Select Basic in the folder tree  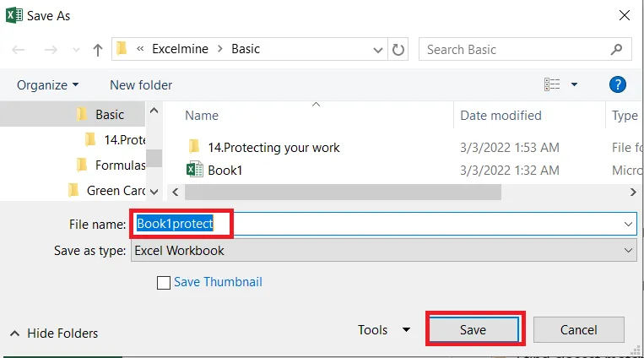[x=110, y=115]
